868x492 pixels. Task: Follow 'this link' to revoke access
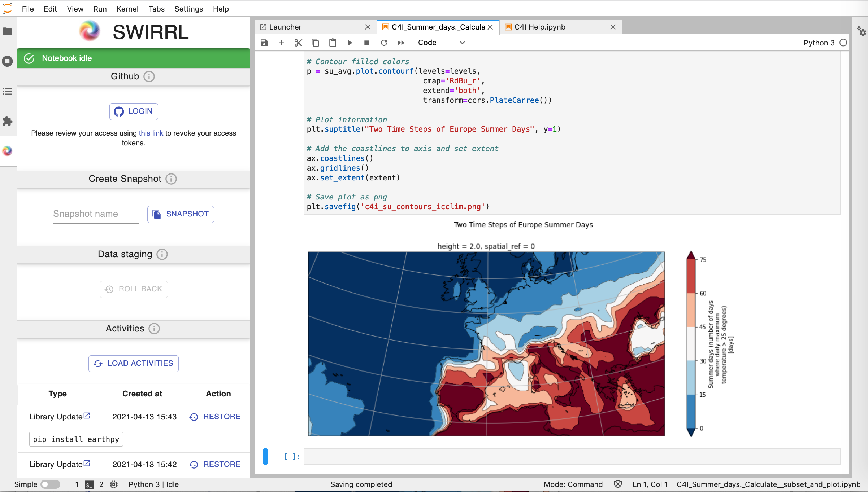click(151, 133)
